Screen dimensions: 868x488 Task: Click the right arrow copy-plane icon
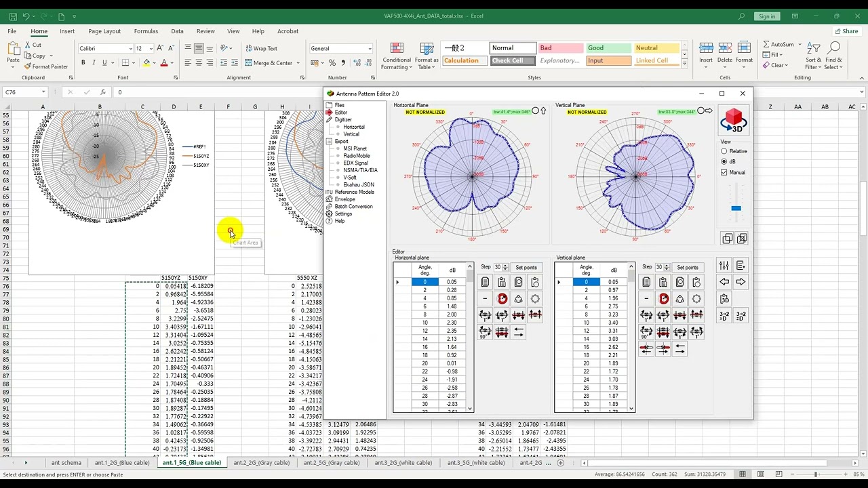pos(741,282)
